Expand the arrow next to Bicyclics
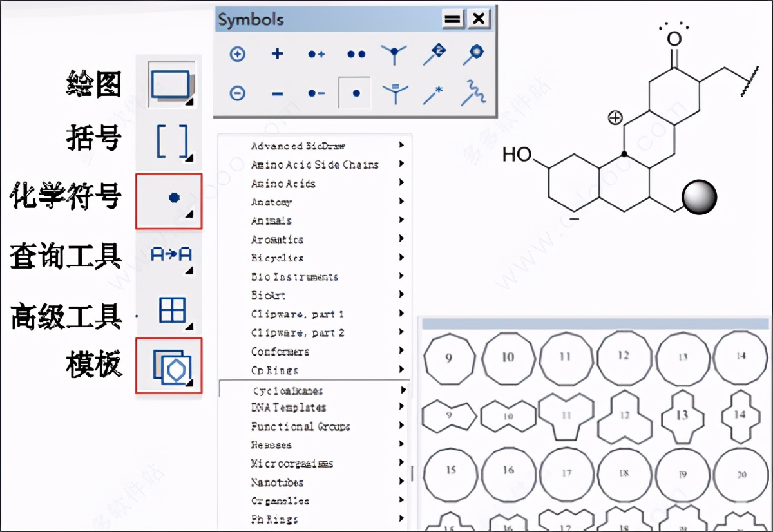 click(x=402, y=258)
